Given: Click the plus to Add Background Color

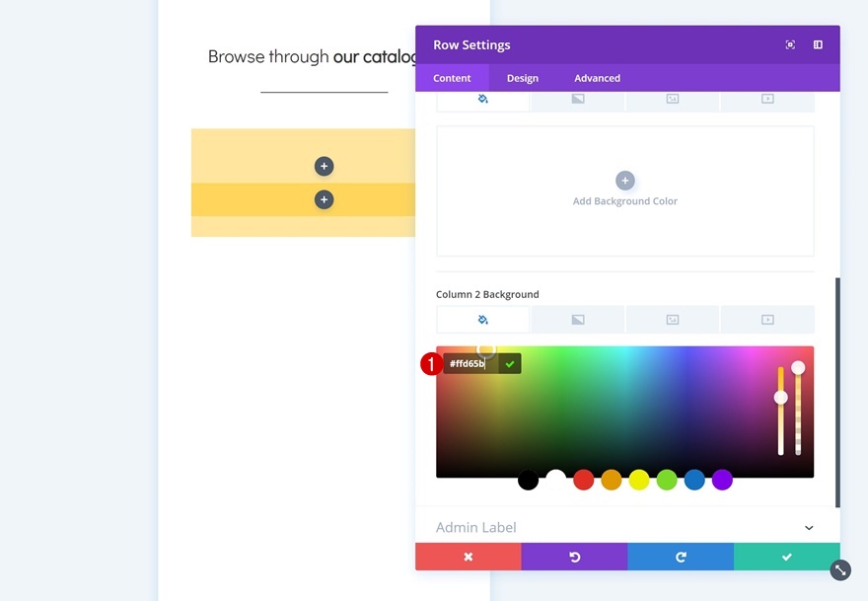Looking at the screenshot, I should click(625, 181).
